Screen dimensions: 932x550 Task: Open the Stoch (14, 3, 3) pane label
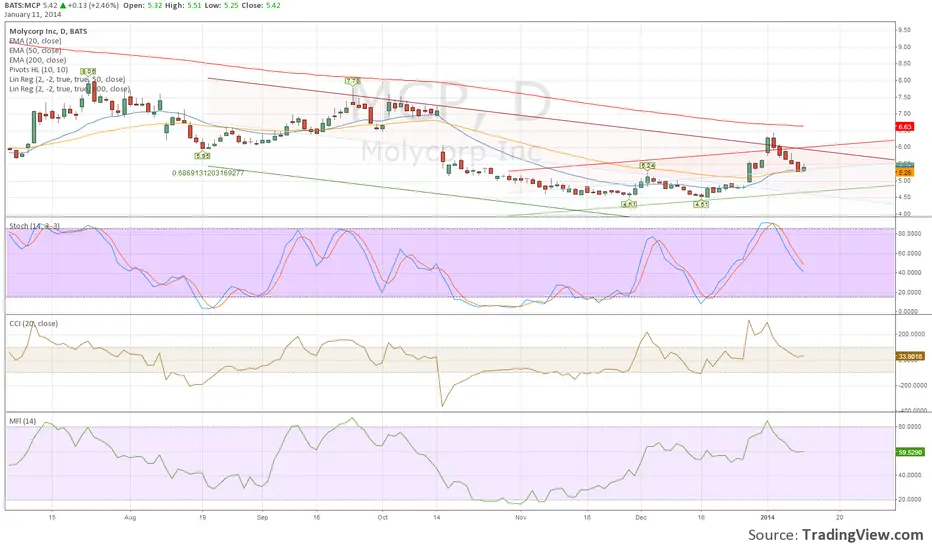[34, 226]
